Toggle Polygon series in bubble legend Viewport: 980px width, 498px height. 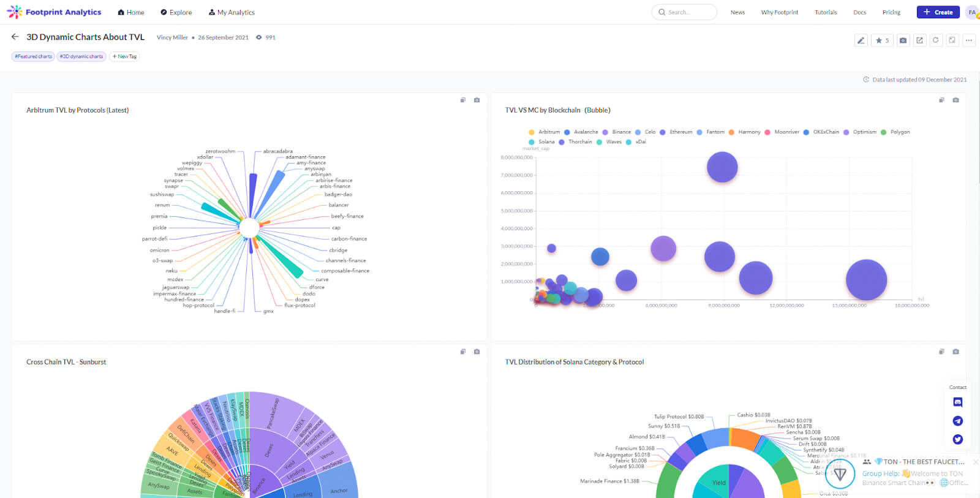point(895,132)
